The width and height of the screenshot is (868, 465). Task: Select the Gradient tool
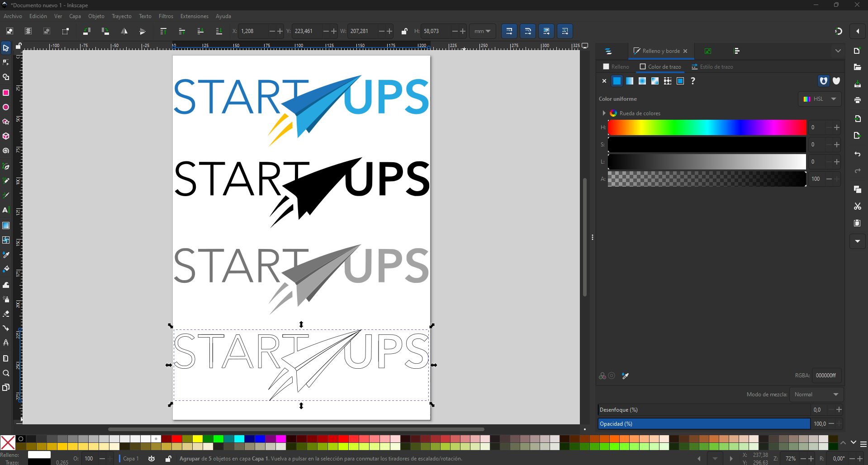(x=6, y=225)
